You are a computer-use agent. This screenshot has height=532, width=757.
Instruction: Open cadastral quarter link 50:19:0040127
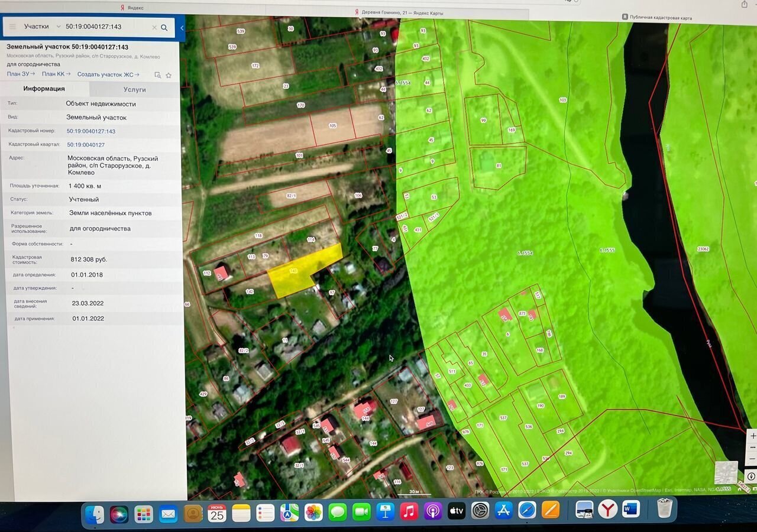coord(86,145)
